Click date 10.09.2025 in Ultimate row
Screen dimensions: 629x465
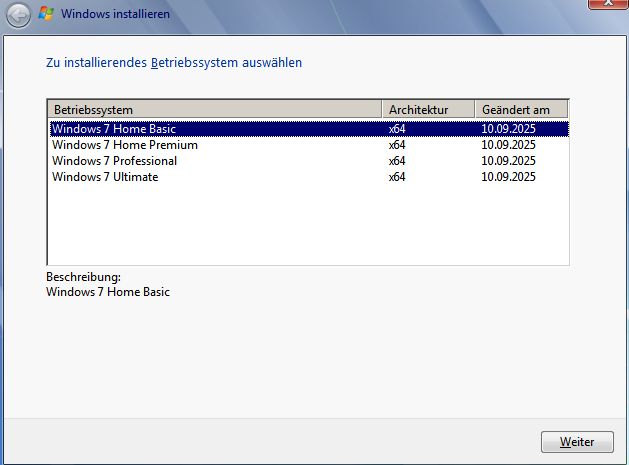pyautogui.click(x=508, y=177)
